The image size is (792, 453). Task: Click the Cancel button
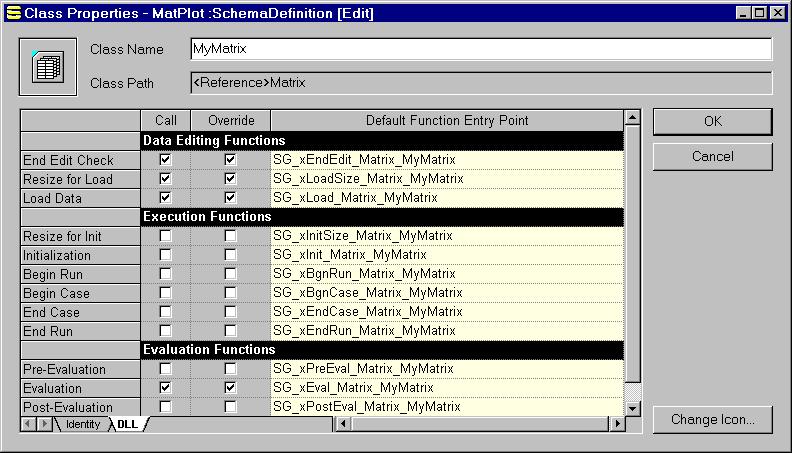pos(712,157)
